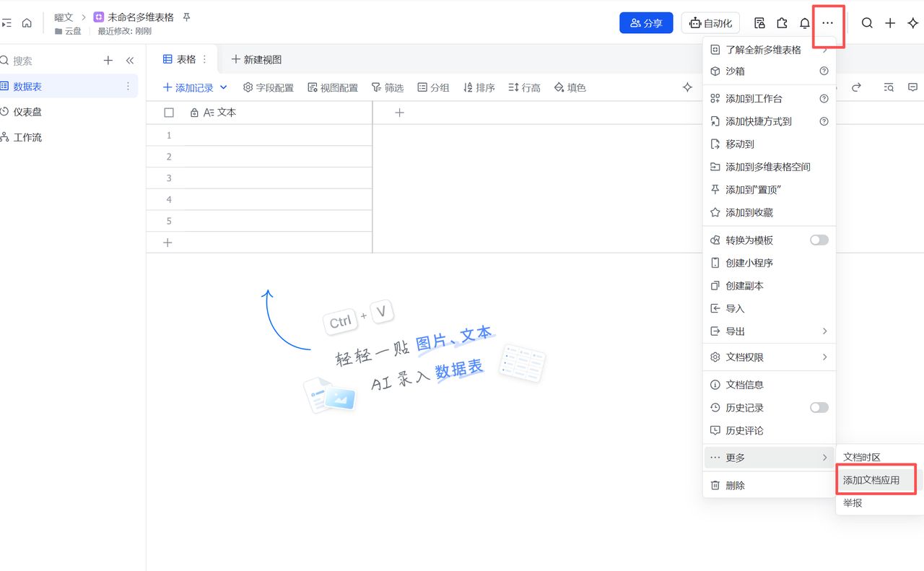Check the select-all checkbox in table header
Image resolution: width=924 pixels, height=571 pixels.
[x=169, y=113]
